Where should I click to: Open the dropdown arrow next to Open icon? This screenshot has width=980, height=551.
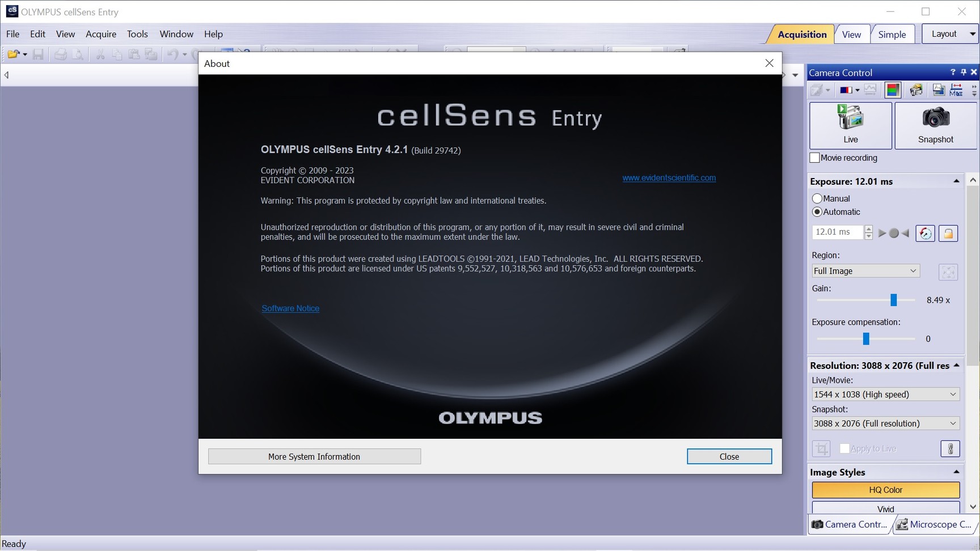pos(25,54)
